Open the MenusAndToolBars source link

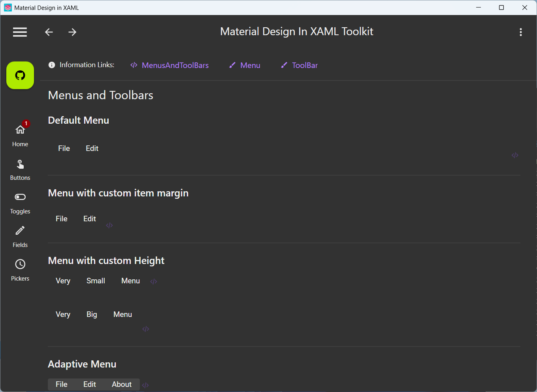[170, 65]
